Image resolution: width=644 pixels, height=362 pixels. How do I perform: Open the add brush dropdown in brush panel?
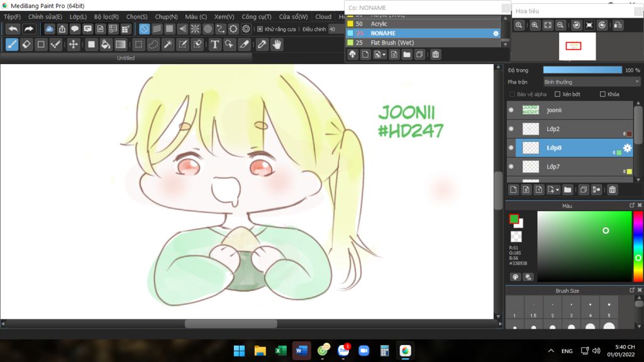(x=384, y=55)
